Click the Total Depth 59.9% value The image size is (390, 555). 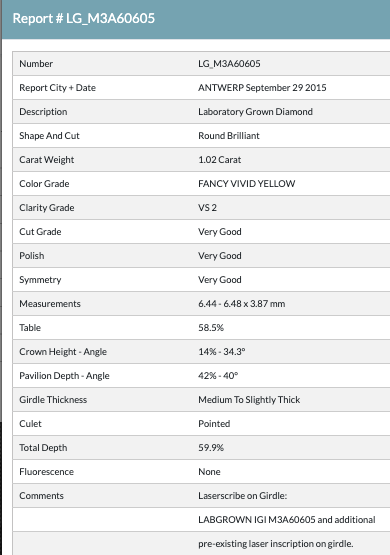point(211,448)
